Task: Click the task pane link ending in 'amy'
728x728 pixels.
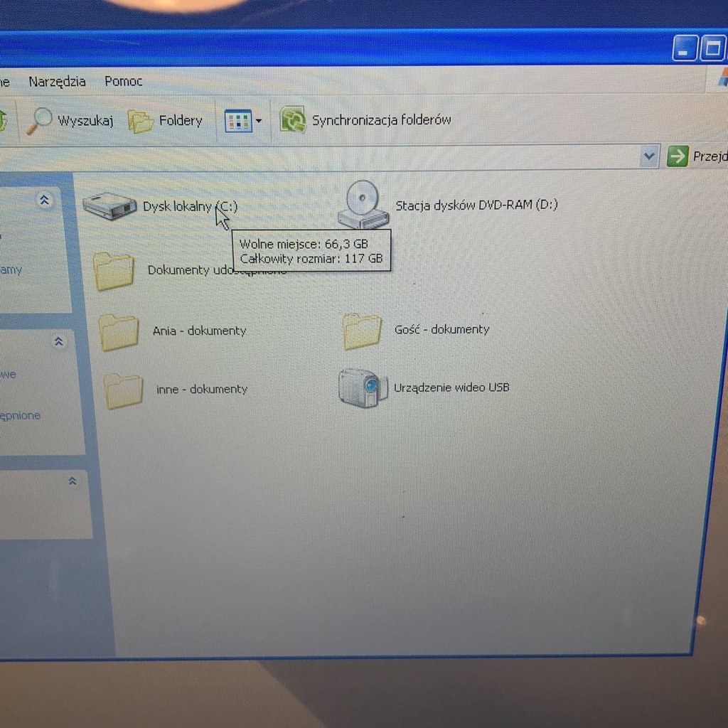Action: tap(11, 269)
